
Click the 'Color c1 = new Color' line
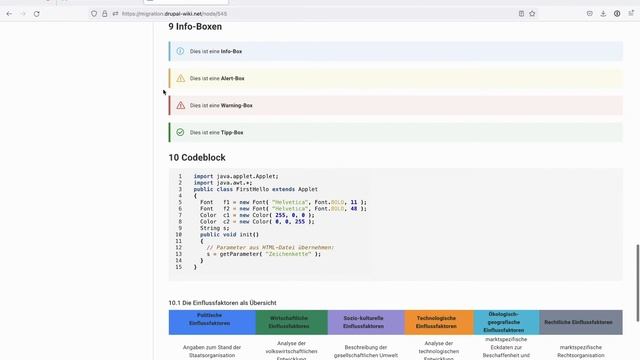click(257, 215)
